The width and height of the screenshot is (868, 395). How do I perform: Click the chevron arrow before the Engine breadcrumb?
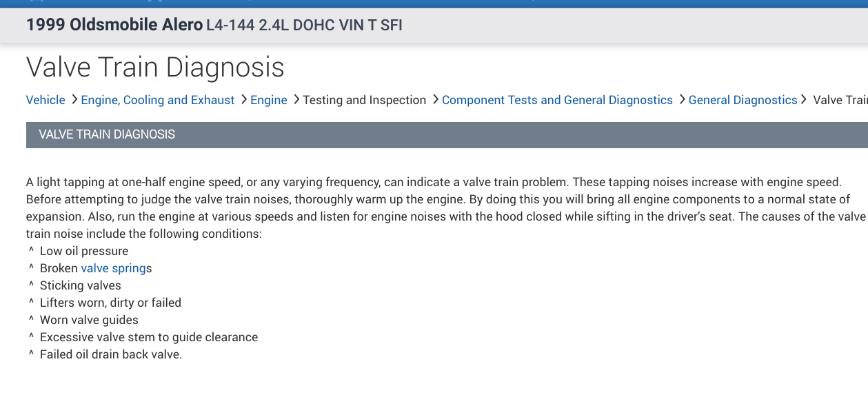click(243, 100)
